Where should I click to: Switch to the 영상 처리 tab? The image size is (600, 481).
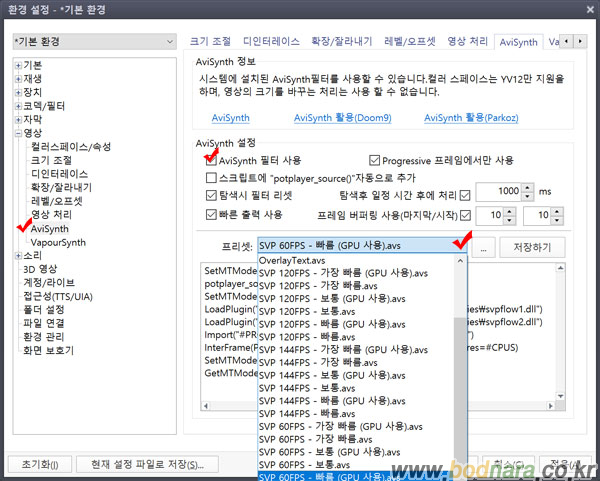[x=468, y=41]
